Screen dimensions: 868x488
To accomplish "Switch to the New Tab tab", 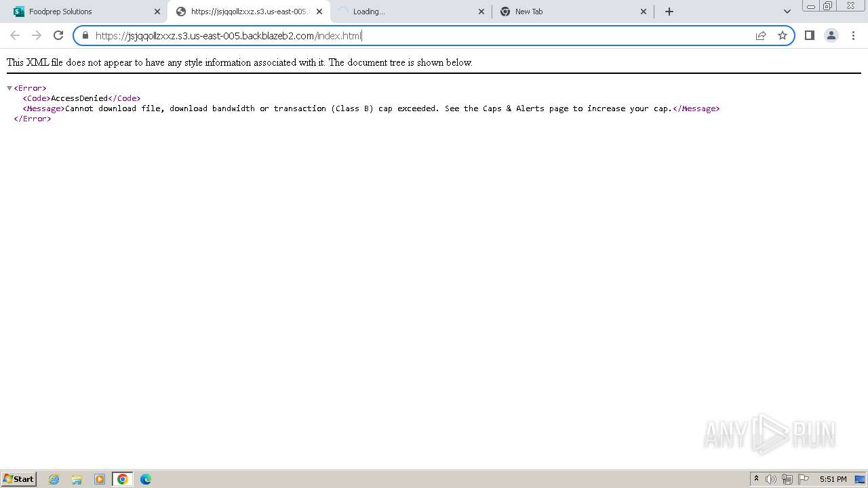I will (x=573, y=12).
